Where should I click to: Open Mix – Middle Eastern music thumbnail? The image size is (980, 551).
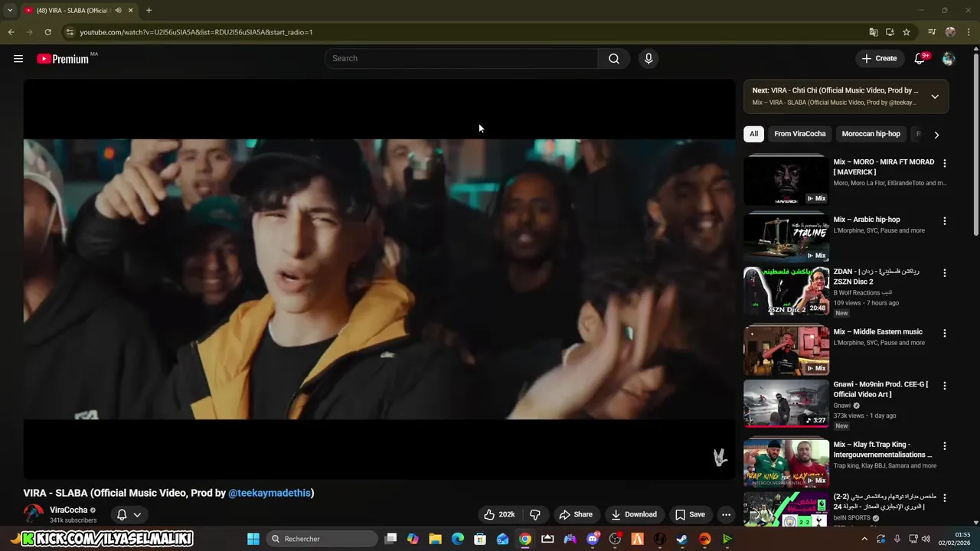pyautogui.click(x=786, y=350)
